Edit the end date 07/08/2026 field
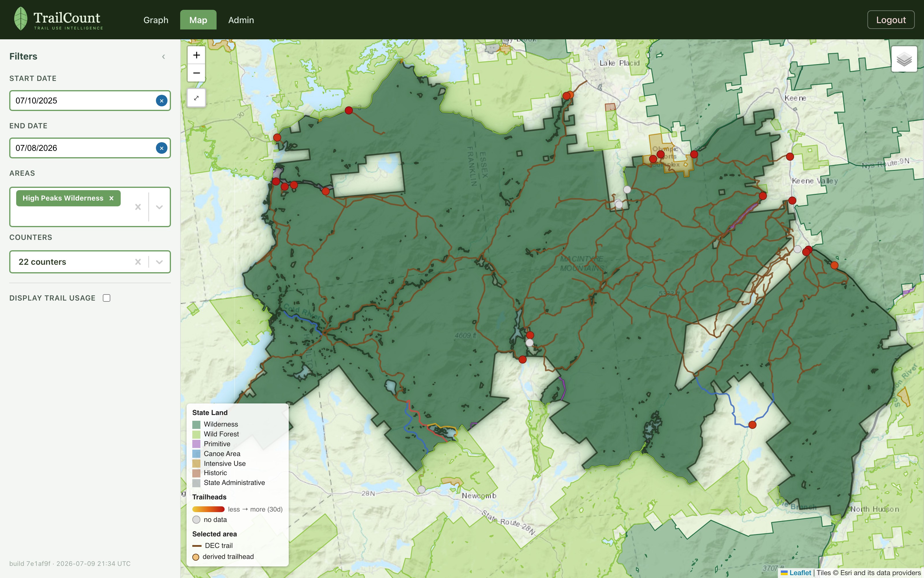The width and height of the screenshot is (924, 578). pos(90,148)
